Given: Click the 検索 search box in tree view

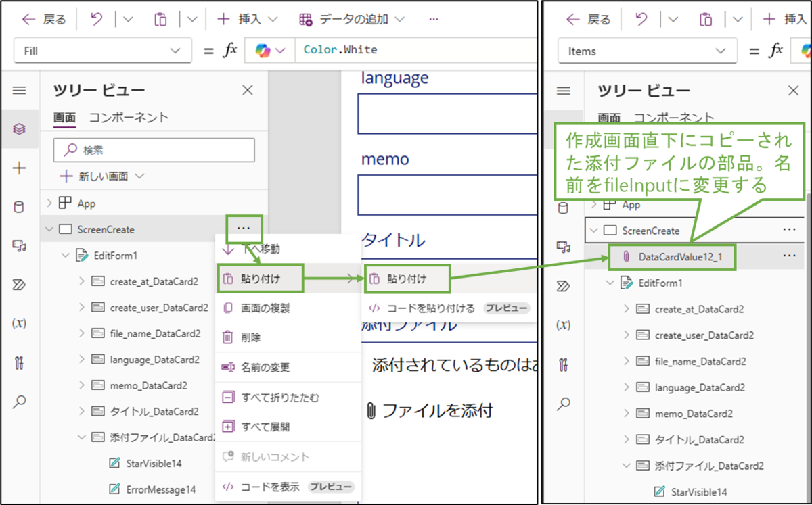Looking at the screenshot, I should [154, 150].
